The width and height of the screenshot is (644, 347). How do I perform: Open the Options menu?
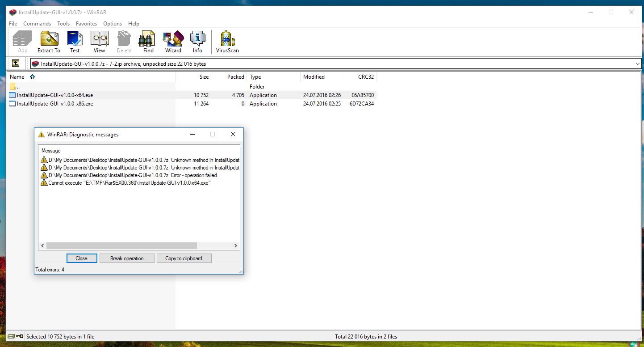pos(113,24)
